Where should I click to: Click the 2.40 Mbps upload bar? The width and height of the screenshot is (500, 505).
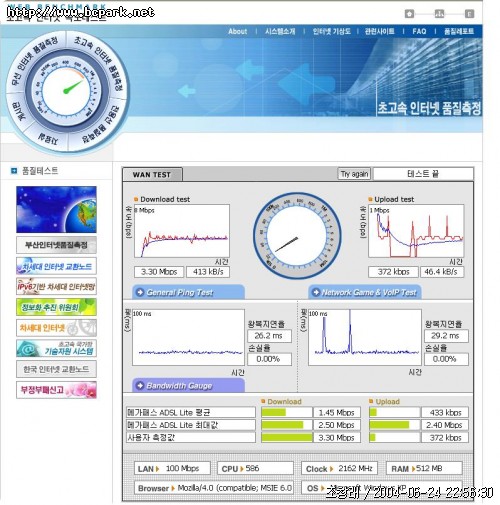394,425
